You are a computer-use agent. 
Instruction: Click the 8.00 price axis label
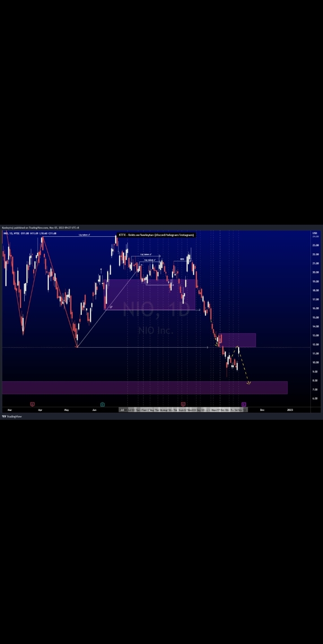point(315,380)
